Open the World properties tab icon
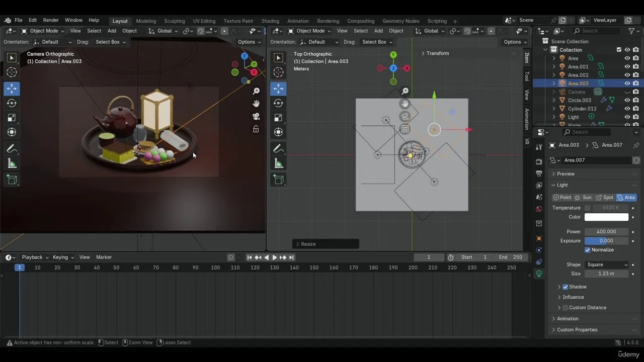 coord(539,209)
